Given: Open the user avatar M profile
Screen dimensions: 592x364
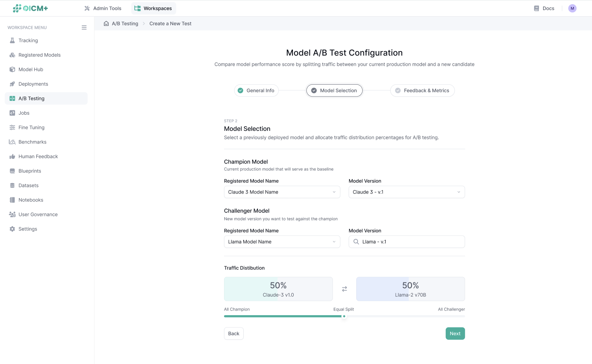Looking at the screenshot, I should 572,8.
